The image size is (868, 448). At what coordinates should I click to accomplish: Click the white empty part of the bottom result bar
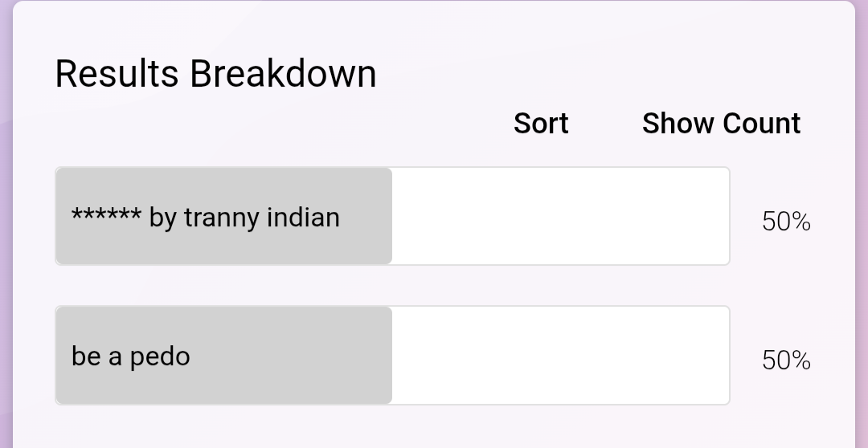(x=561, y=355)
